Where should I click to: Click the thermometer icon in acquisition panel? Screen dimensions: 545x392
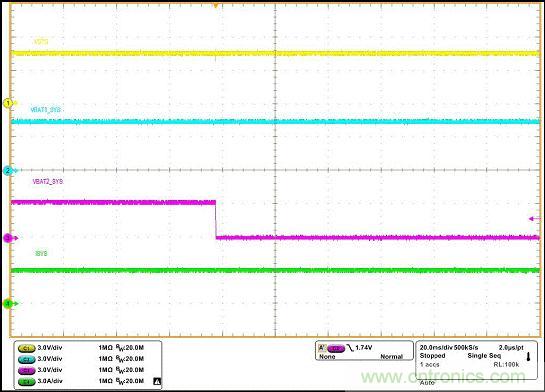coord(529,356)
